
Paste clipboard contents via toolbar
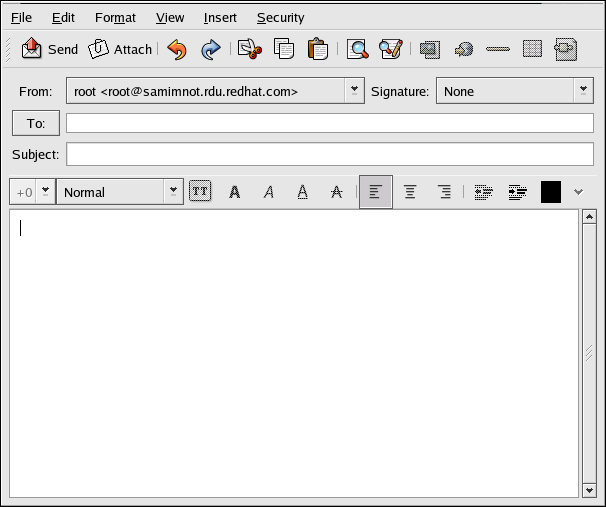coord(317,49)
